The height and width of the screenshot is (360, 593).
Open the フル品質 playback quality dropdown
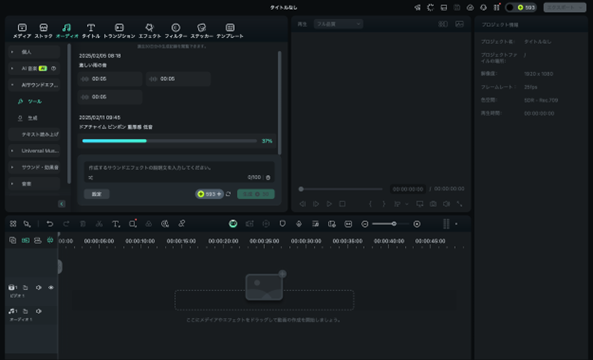click(x=338, y=24)
